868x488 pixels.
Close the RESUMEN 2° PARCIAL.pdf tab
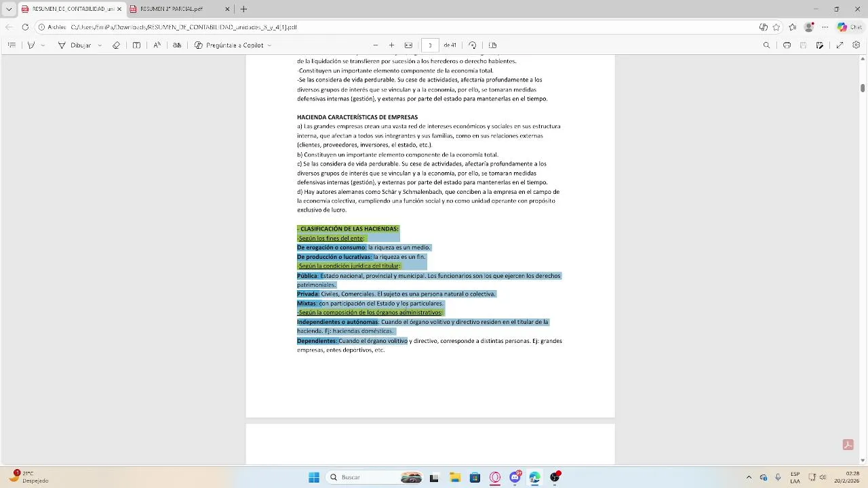tap(227, 9)
